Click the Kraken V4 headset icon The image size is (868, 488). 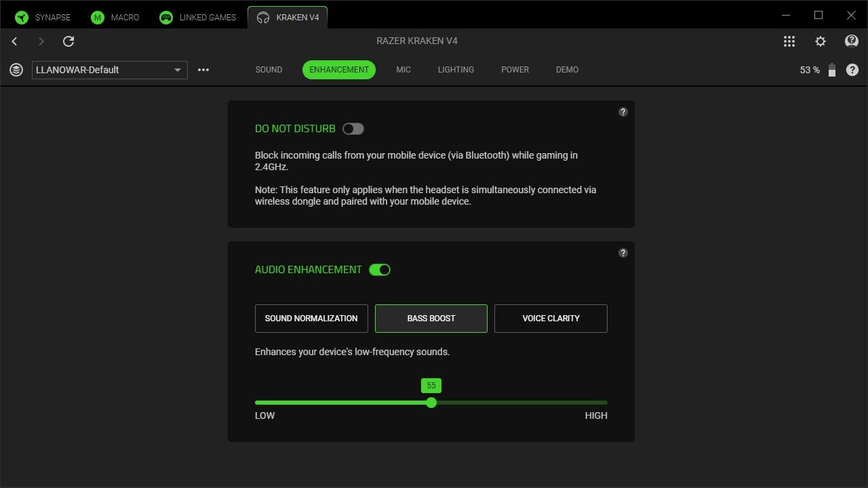[x=263, y=18]
